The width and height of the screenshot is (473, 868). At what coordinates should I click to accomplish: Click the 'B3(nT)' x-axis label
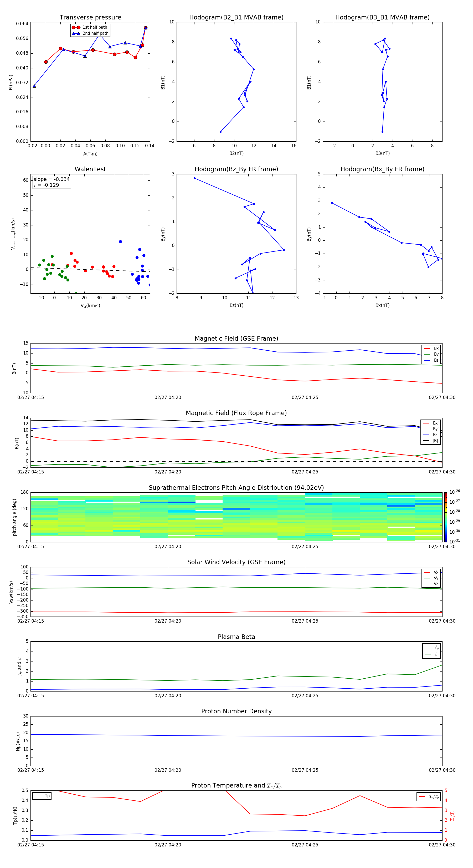[x=382, y=153]
